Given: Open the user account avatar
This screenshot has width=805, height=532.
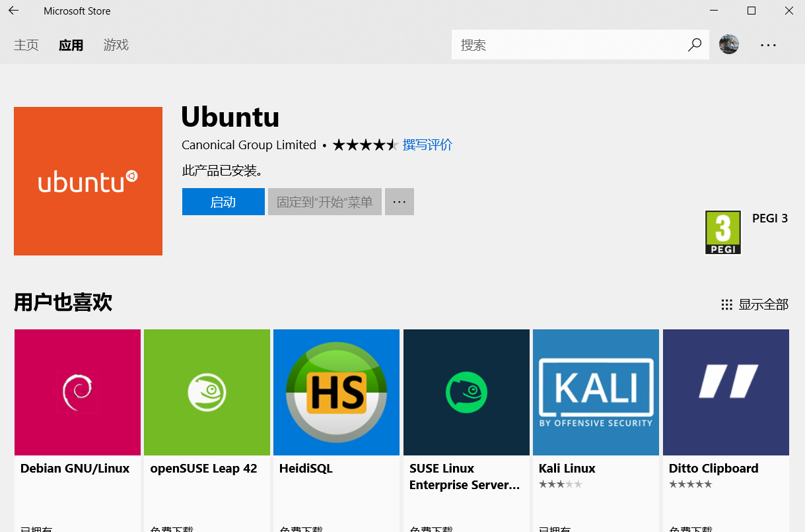Looking at the screenshot, I should pos(729,44).
